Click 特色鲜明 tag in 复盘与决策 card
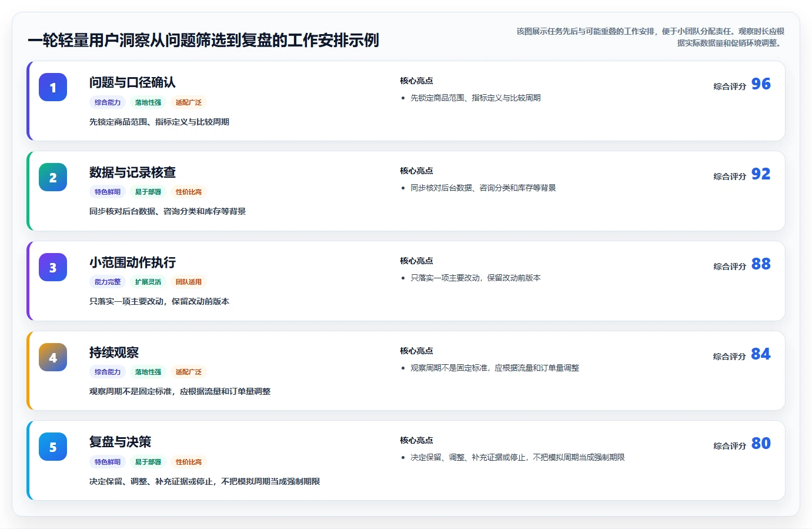The width and height of the screenshot is (812, 529). tap(108, 462)
